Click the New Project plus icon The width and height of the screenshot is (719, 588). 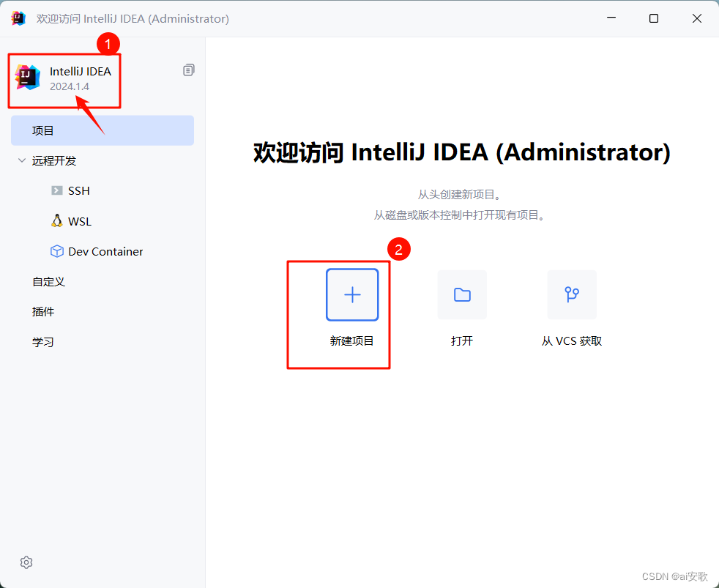(x=352, y=294)
